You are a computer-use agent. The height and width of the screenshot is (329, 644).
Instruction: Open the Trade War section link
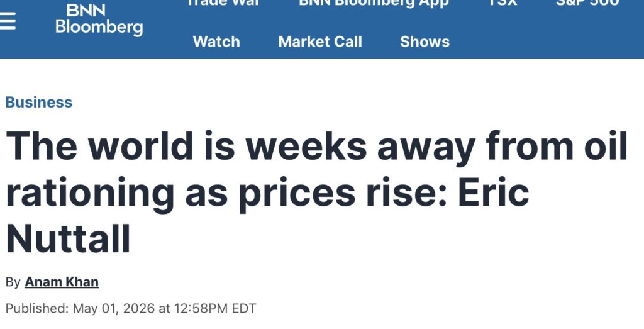pyautogui.click(x=223, y=3)
